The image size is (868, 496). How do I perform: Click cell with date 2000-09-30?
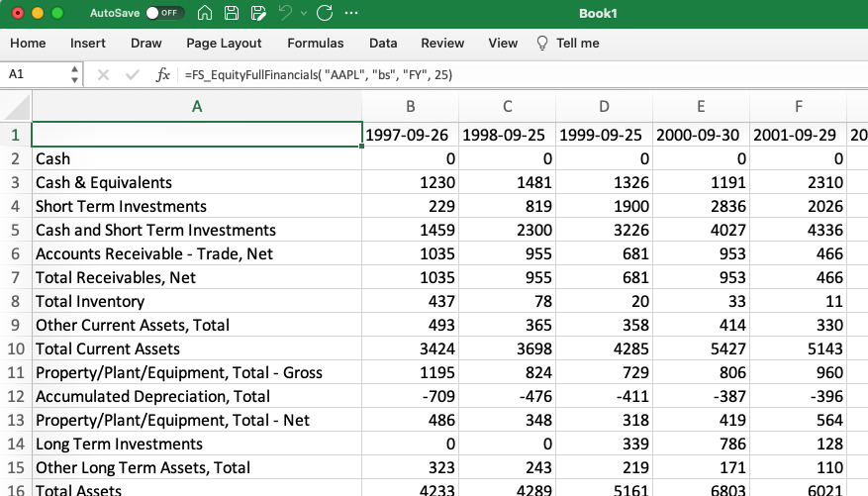point(701,135)
